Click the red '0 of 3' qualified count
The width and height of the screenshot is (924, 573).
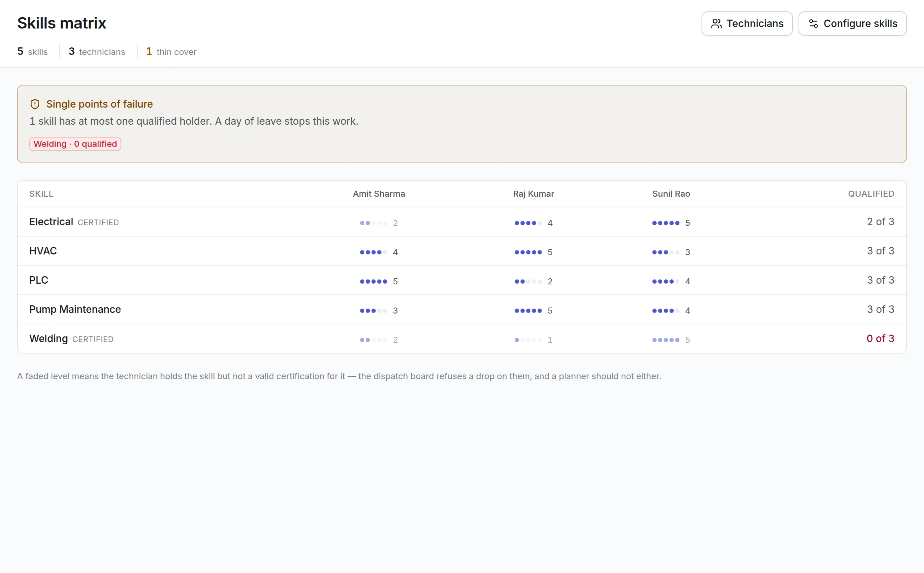coord(880,339)
